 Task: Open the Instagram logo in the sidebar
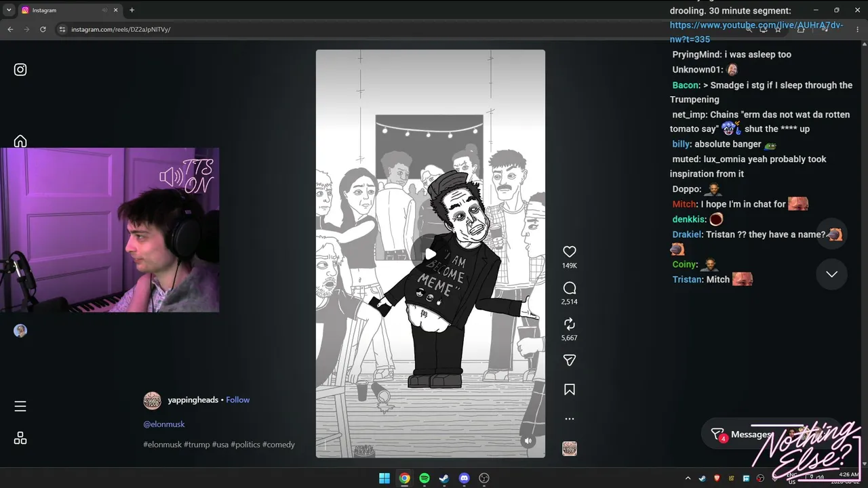click(20, 69)
